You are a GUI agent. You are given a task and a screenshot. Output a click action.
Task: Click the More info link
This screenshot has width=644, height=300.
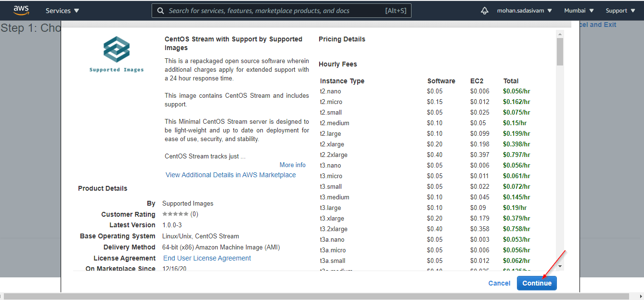[x=293, y=165]
